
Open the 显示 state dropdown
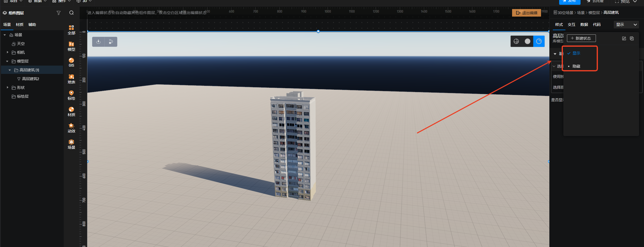coord(626,25)
